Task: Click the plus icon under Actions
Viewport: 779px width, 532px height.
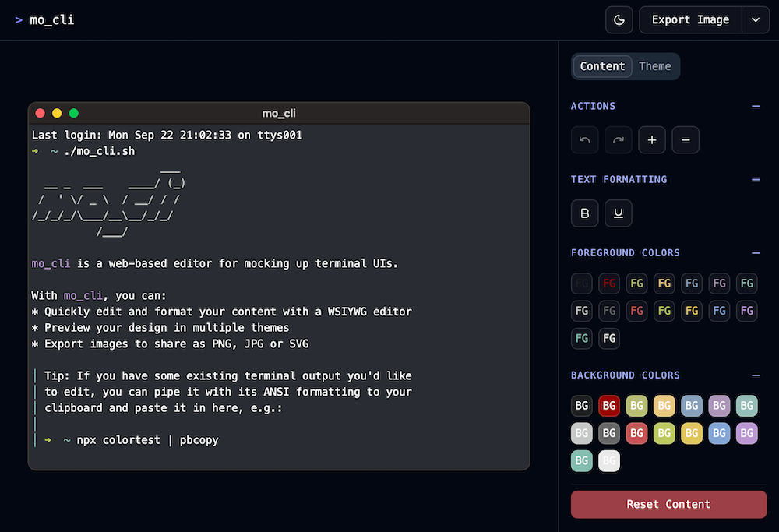Action: [x=652, y=139]
